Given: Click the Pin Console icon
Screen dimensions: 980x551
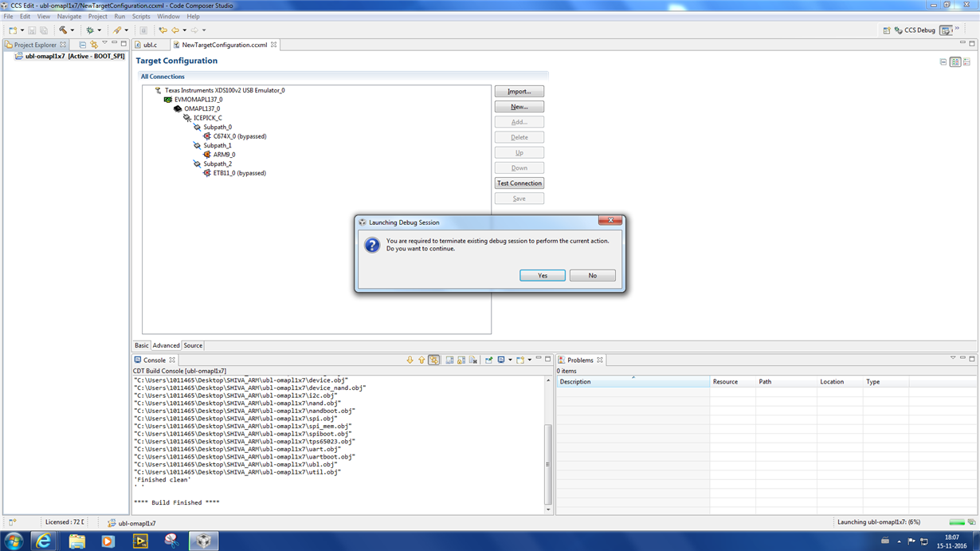Looking at the screenshot, I should click(x=488, y=360).
